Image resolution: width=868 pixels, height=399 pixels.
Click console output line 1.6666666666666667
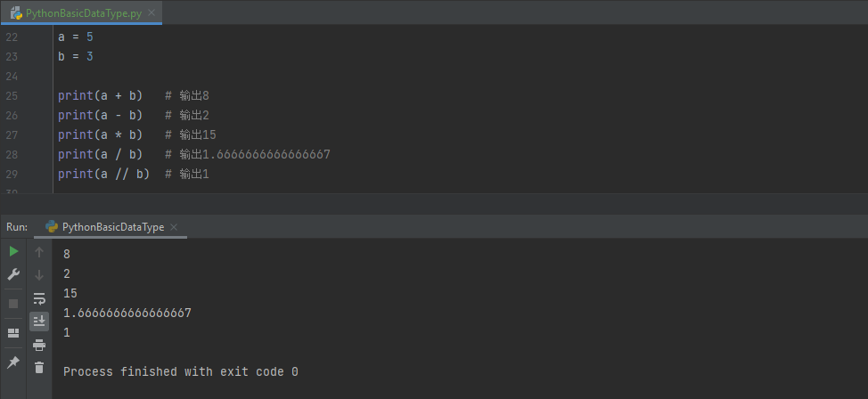[x=127, y=313]
